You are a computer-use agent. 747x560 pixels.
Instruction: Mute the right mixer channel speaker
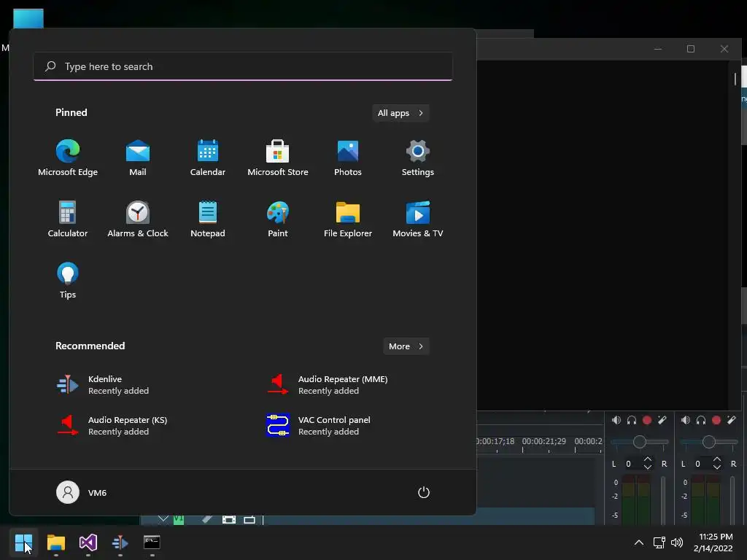coord(686,420)
